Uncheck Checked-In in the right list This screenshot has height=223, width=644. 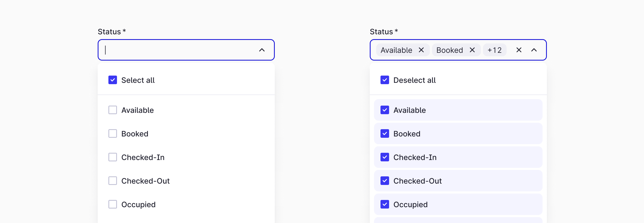[x=385, y=157]
